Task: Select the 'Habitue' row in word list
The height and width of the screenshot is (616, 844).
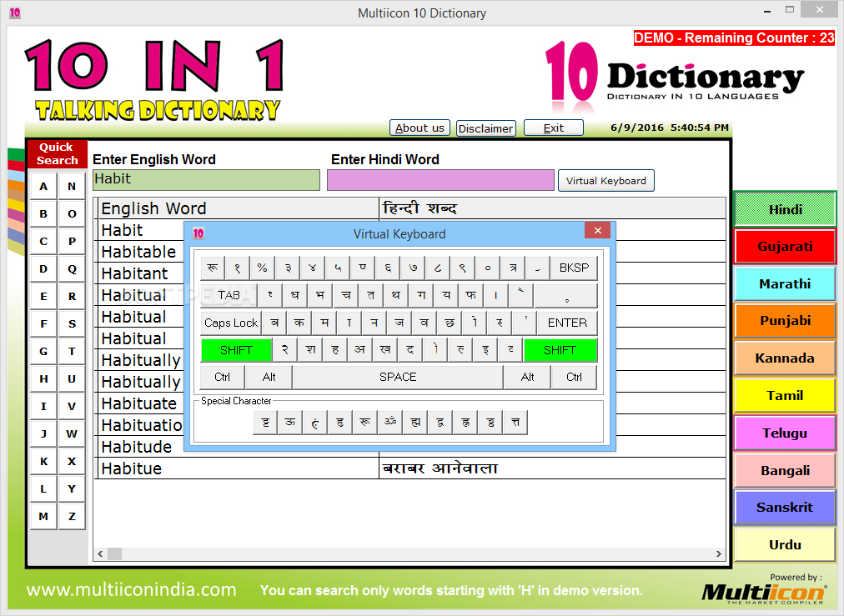Action: click(411, 468)
